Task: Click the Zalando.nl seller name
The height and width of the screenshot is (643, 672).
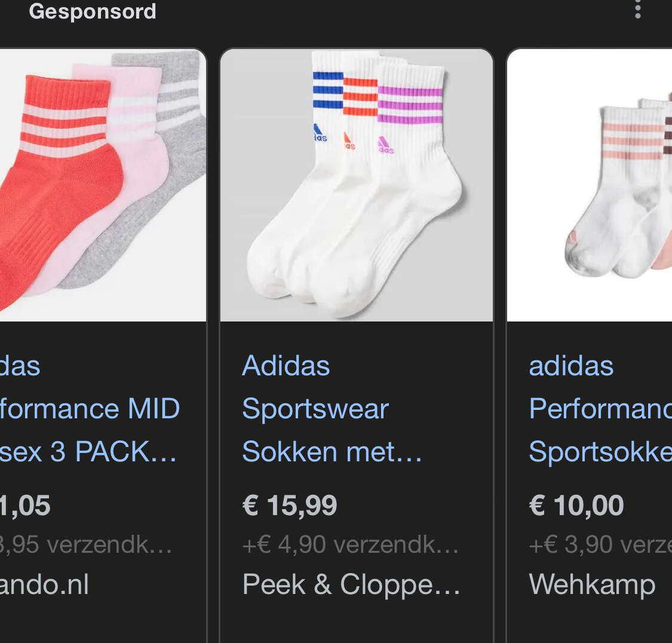Action: (44, 584)
